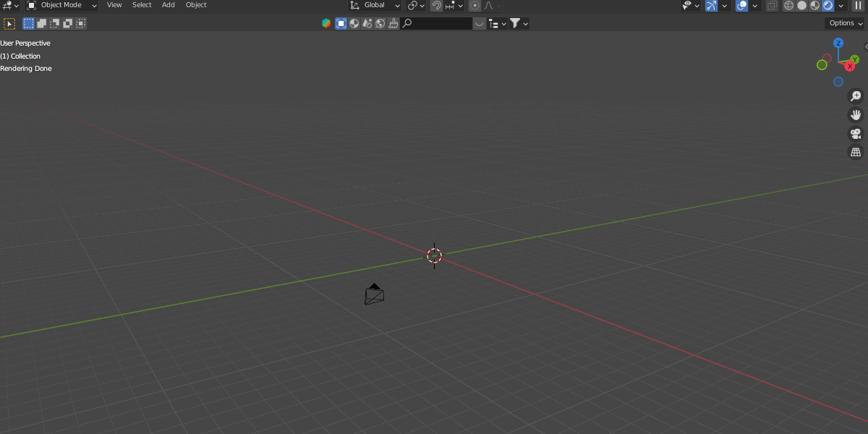Expand the sidebar with the edge arrow
The image size is (868, 434).
pyautogui.click(x=866, y=46)
